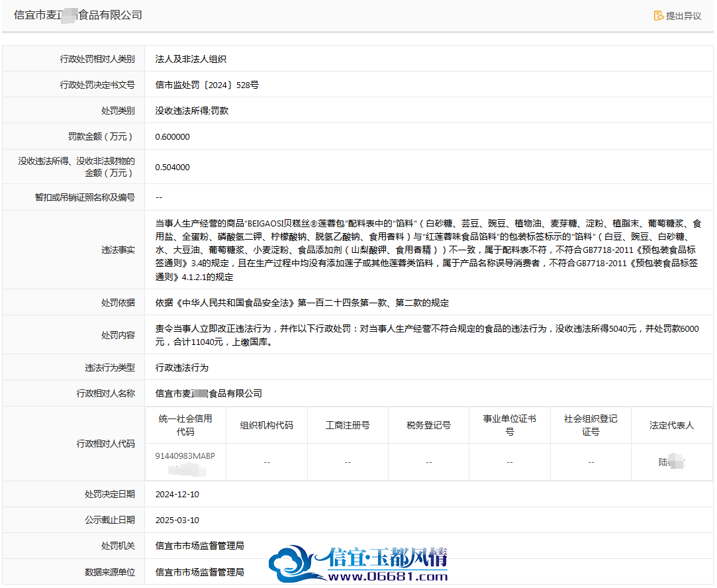This screenshot has height=588, width=717.
Task: Click decision date 2024-12-10
Action: pos(177,494)
